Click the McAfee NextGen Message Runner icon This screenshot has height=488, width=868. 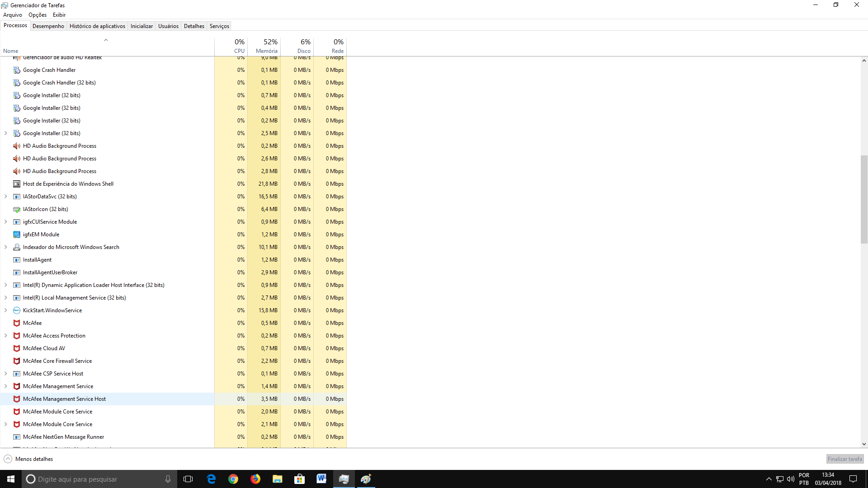point(17,437)
